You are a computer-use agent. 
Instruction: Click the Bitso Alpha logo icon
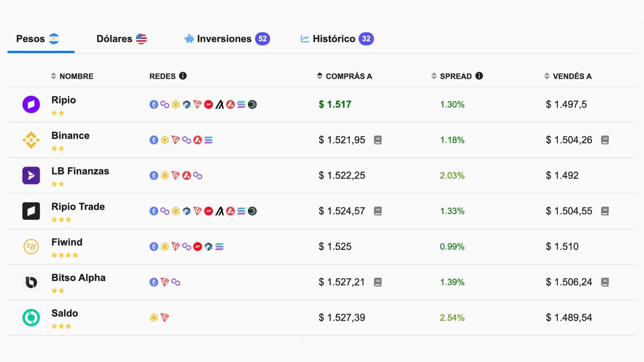click(x=31, y=282)
